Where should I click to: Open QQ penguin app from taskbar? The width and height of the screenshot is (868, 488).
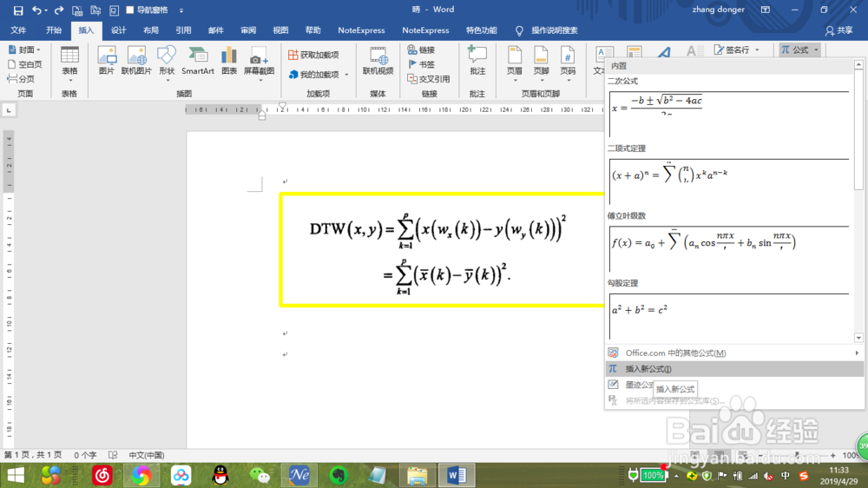[x=220, y=475]
